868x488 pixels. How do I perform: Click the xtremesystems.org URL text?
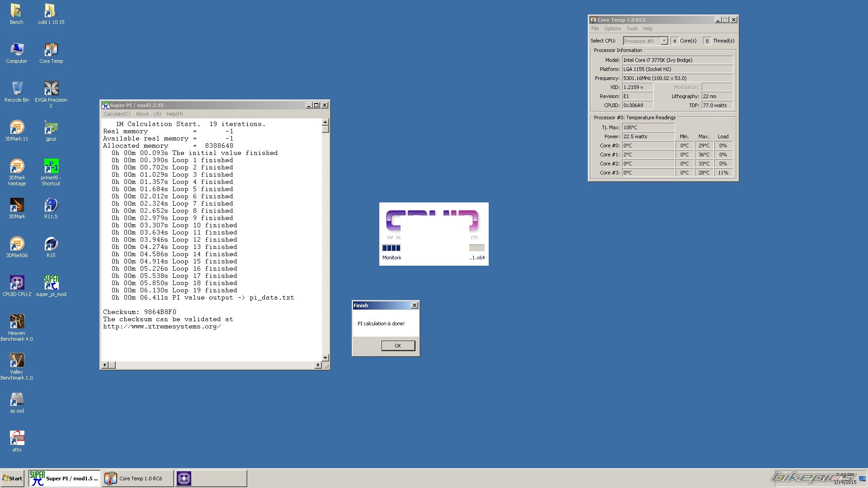pyautogui.click(x=162, y=326)
